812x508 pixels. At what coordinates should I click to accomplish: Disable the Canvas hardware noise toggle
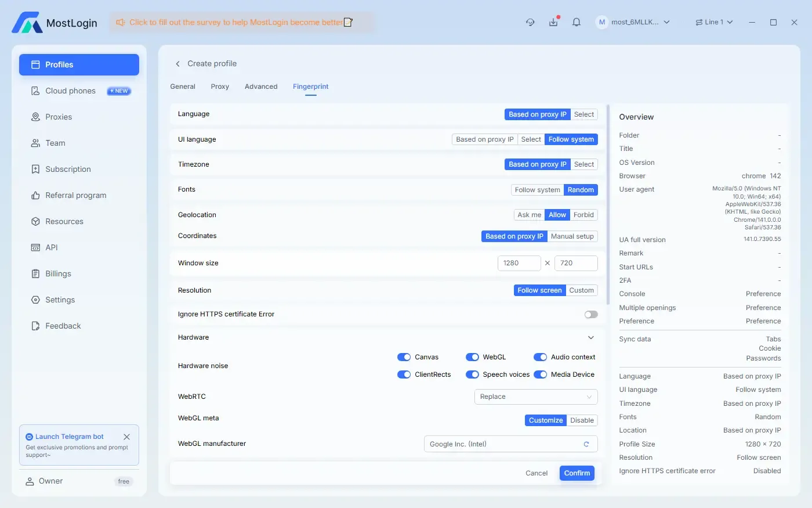point(404,357)
